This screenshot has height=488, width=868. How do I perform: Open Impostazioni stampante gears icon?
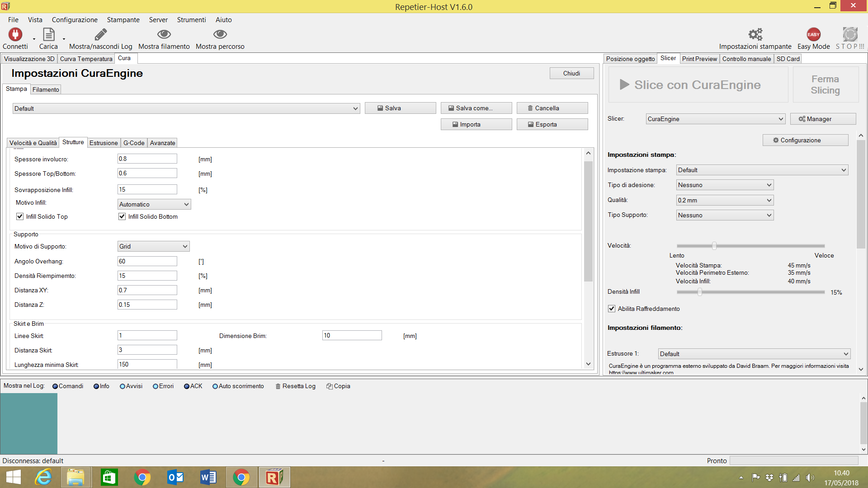coord(755,35)
